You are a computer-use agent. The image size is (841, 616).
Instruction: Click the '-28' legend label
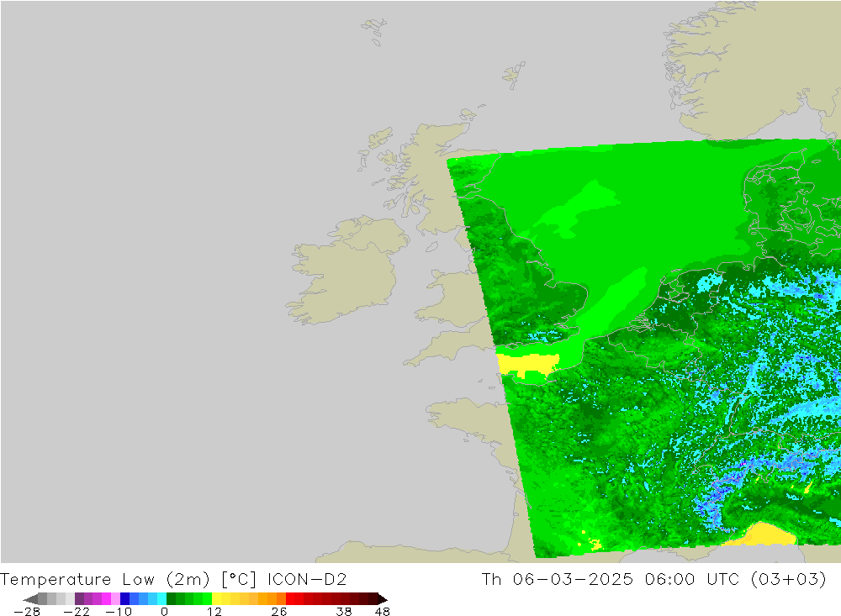point(27,612)
